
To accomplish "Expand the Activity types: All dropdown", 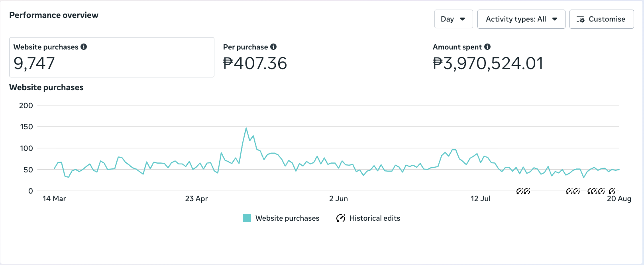I will pos(521,19).
